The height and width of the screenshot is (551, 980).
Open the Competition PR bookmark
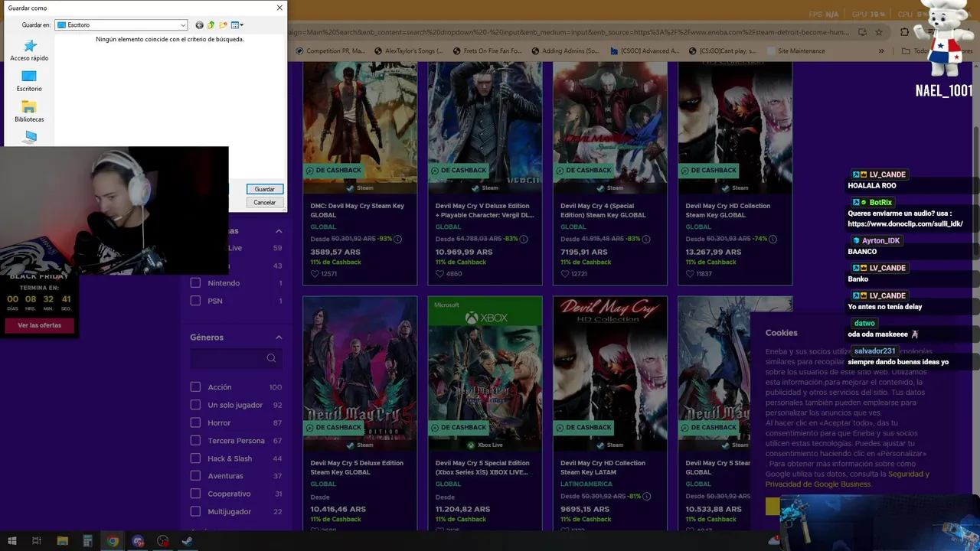click(330, 51)
